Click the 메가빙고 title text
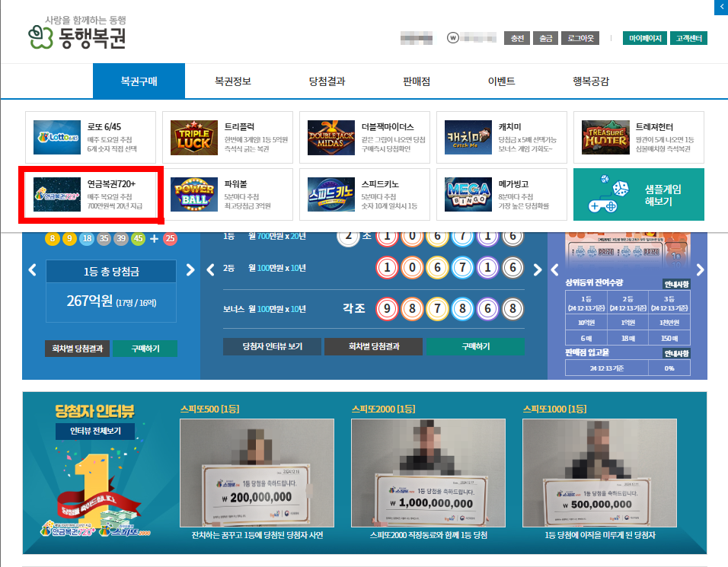 click(x=513, y=184)
